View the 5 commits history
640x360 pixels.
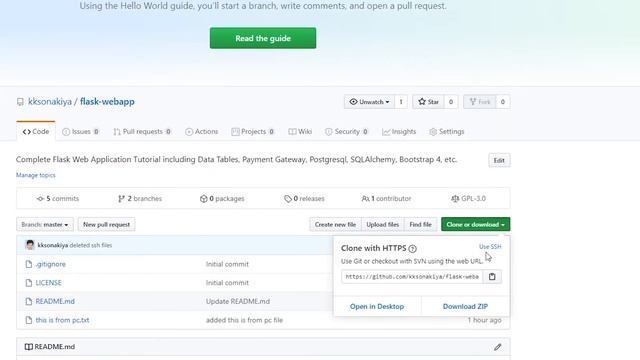(58, 199)
